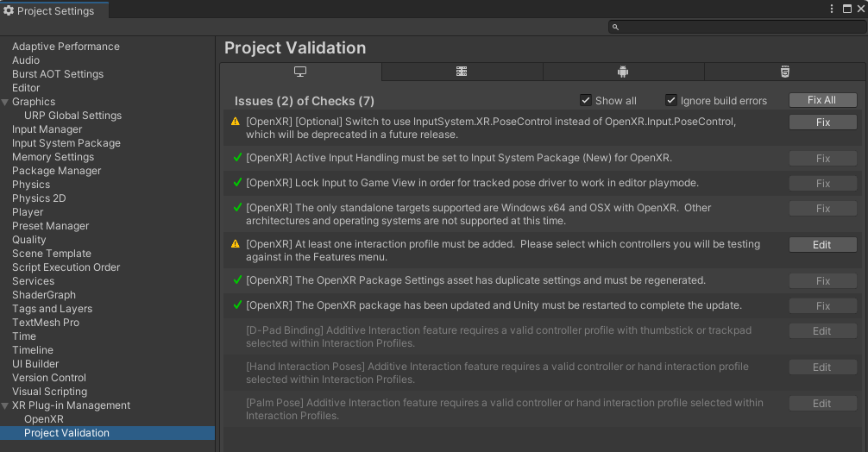Viewport: 868px width, 452px height.
Task: Collapse the Graphics tree section
Action: tap(5, 102)
